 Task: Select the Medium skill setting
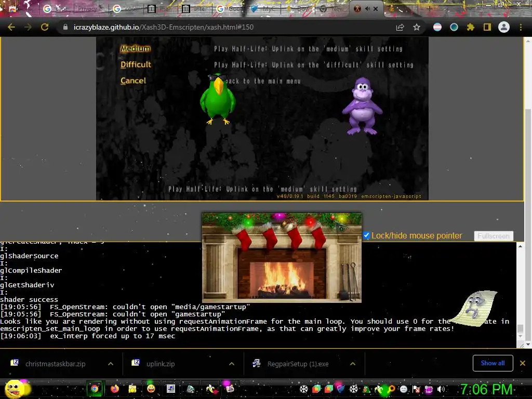pos(136,48)
